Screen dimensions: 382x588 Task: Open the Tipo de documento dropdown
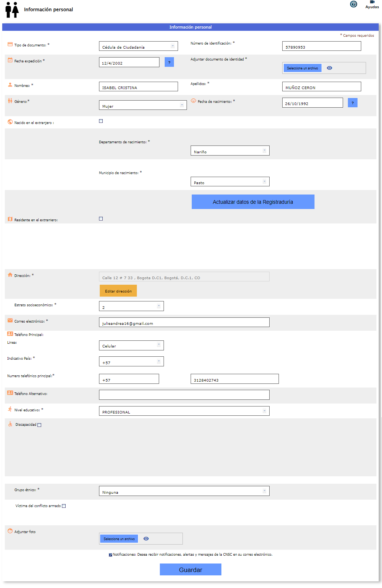pyautogui.click(x=138, y=46)
